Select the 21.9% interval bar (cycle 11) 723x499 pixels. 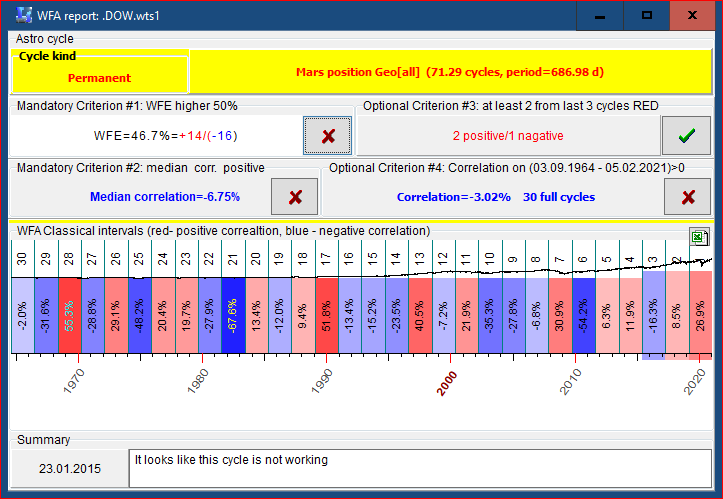pyautogui.click(x=467, y=315)
